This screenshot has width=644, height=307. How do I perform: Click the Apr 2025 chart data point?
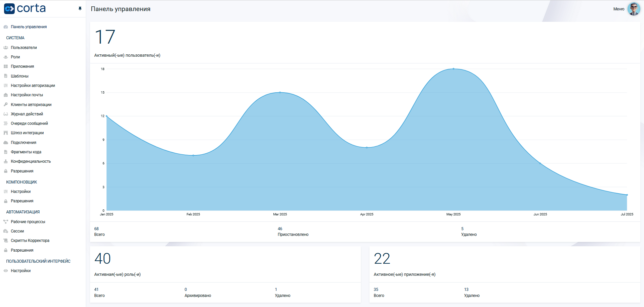coord(367,147)
